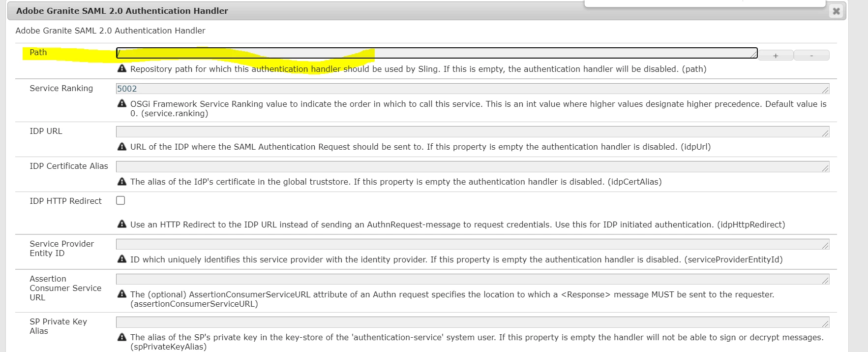
Task: Click the subtitle 'Adobe Granite SAML 2.0 Authentication Handler'
Action: 110,31
